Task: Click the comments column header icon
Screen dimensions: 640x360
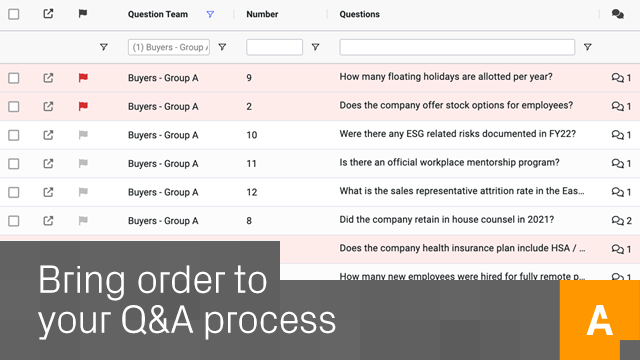Action: click(618, 14)
